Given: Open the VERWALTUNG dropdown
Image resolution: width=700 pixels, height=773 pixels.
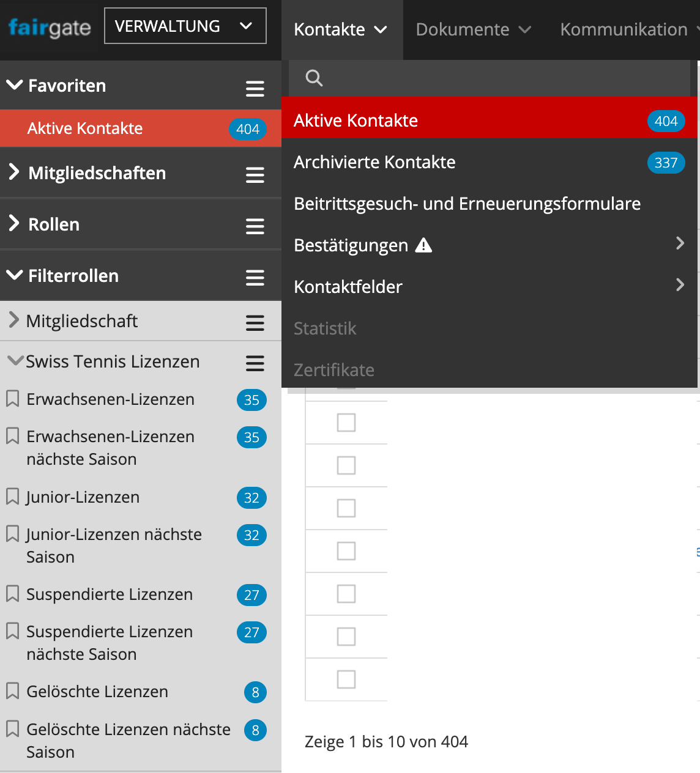Looking at the screenshot, I should tap(185, 26).
